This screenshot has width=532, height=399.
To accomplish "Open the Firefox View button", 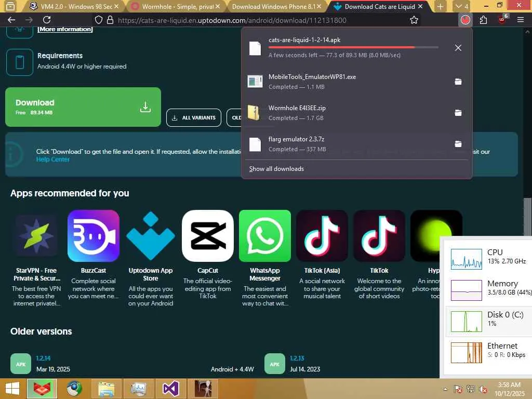I will [x=10, y=6].
